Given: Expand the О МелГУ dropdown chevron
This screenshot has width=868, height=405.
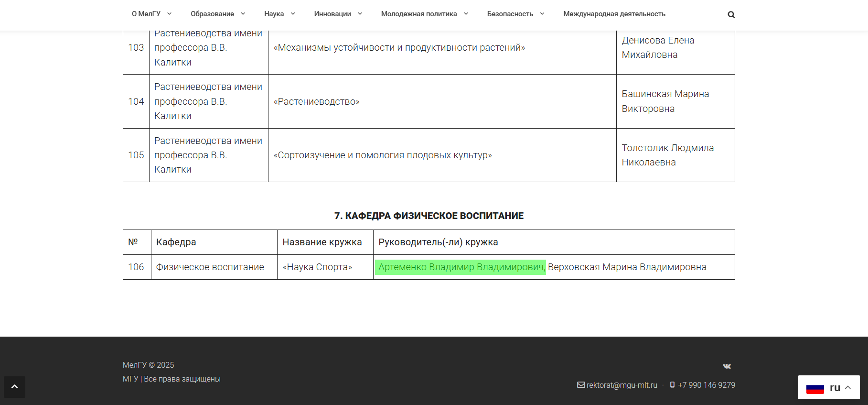Looking at the screenshot, I should 169,14.
